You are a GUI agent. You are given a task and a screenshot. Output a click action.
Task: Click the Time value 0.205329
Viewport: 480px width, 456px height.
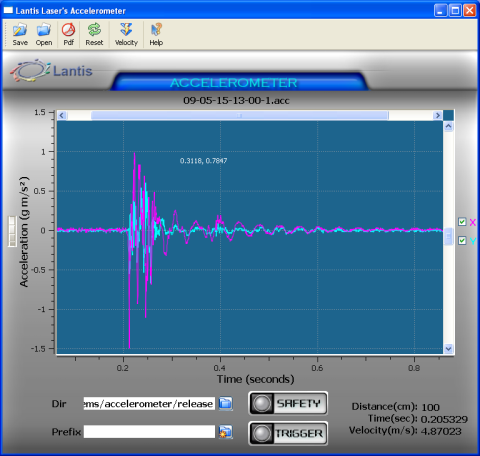point(444,419)
